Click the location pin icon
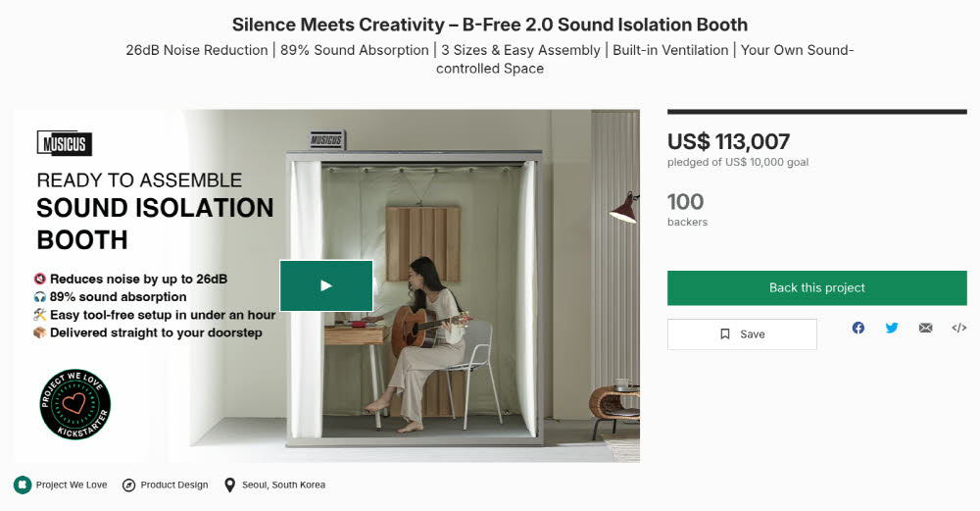 coord(230,485)
